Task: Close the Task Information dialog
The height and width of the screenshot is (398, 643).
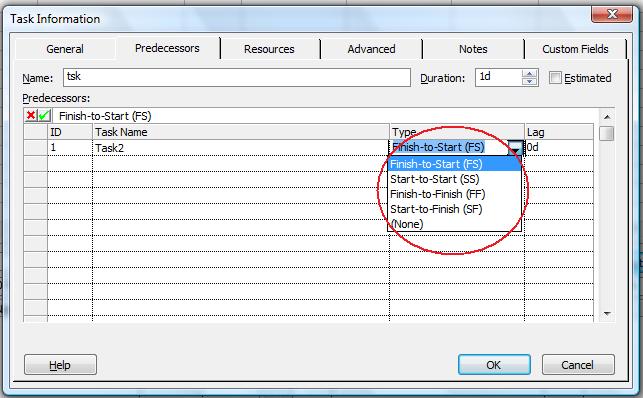Action: (612, 14)
